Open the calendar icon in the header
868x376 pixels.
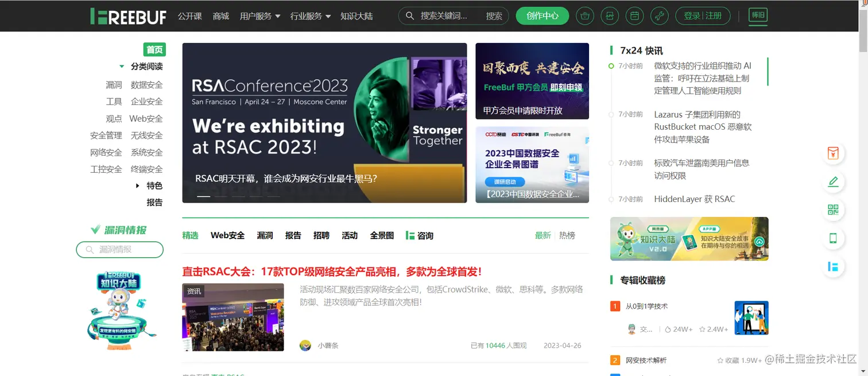click(x=634, y=16)
